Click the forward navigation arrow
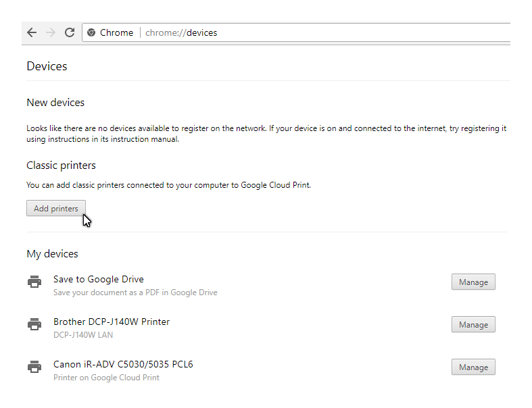532x408 pixels. point(51,32)
